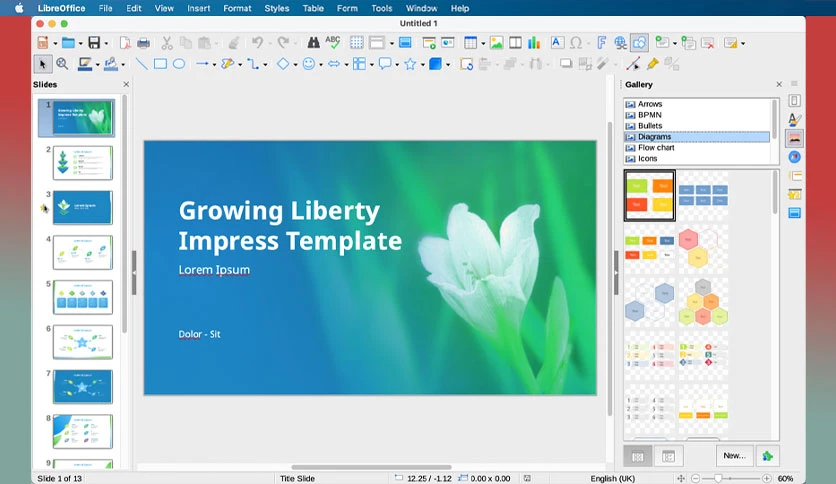Toggle the shadow icon in drawing toolbar
Viewport: 836px width, 484px height.
[x=566, y=64]
